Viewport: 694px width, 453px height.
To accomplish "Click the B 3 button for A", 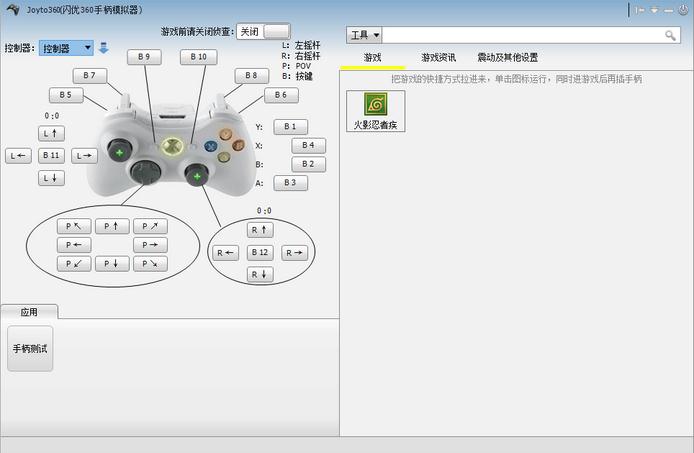I will (290, 182).
